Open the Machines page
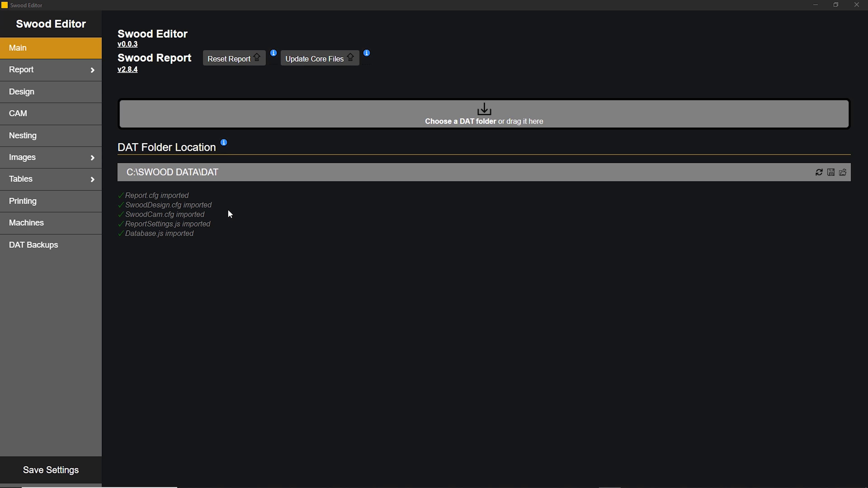The image size is (868, 488). (x=26, y=223)
